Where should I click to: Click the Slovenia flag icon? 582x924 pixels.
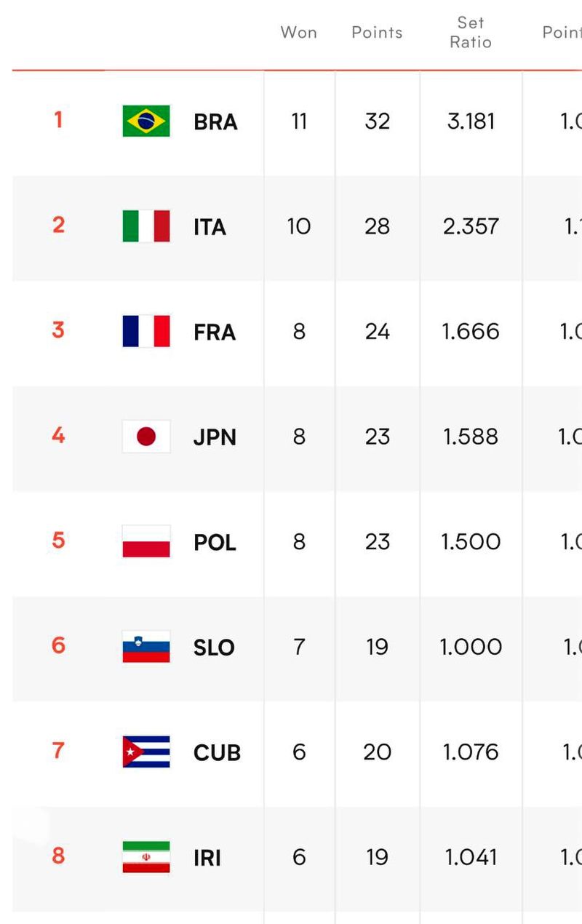146,647
